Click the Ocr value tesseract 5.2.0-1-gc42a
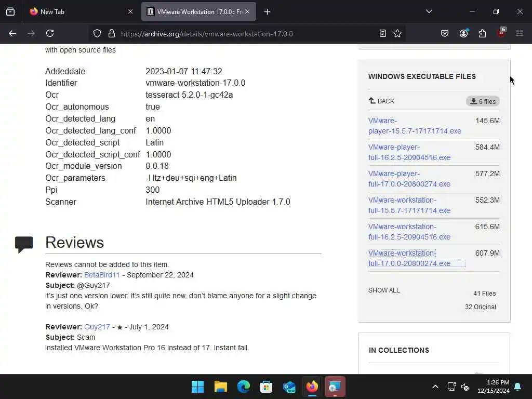The height and width of the screenshot is (399, 532). [189, 95]
